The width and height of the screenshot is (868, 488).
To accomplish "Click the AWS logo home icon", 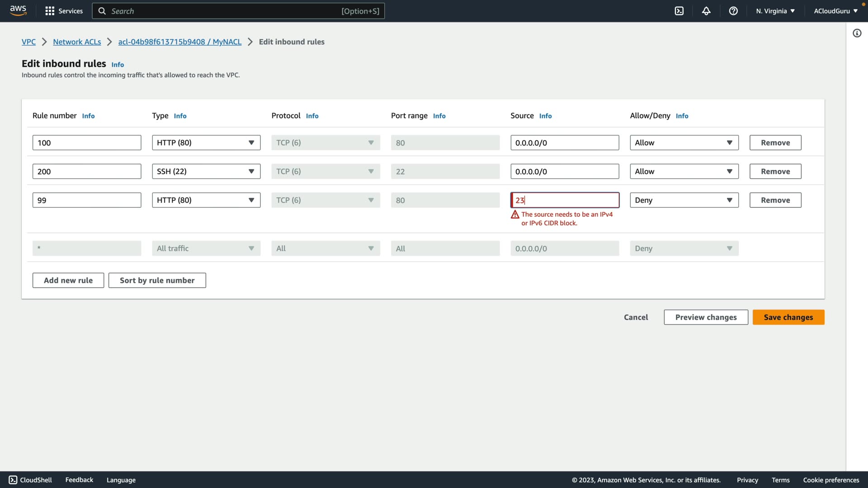I will (18, 11).
